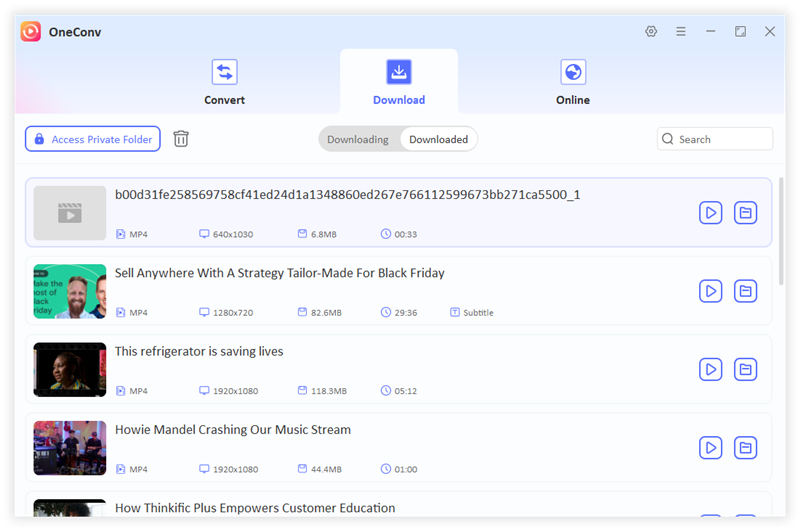Image resolution: width=800 pixels, height=531 pixels.
Task: Open the hamburger menu in title bar
Action: [x=680, y=32]
